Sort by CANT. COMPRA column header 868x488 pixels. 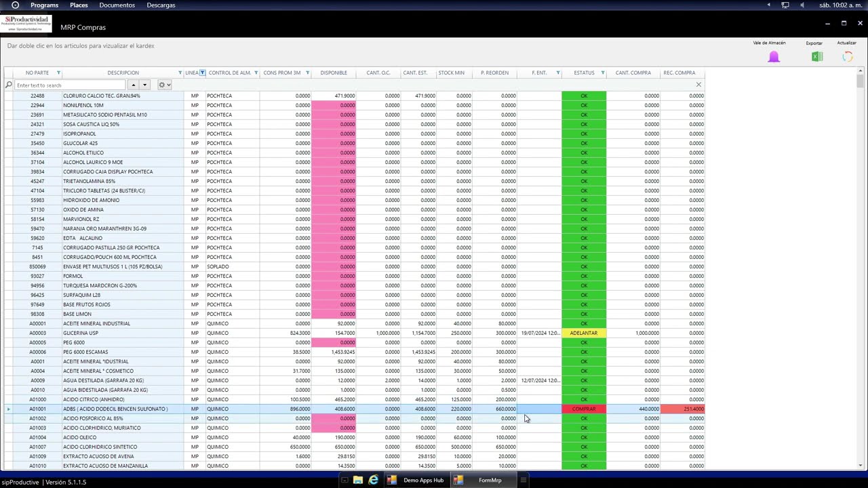point(633,73)
